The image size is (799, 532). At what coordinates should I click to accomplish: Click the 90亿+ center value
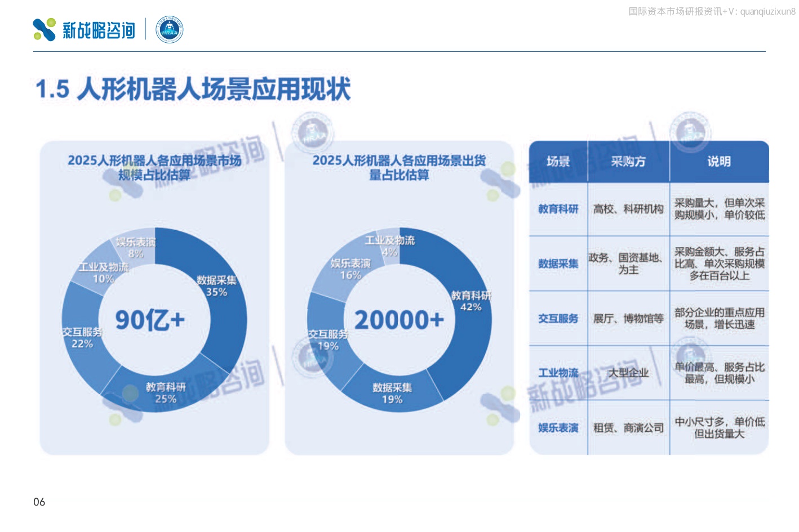coord(150,320)
